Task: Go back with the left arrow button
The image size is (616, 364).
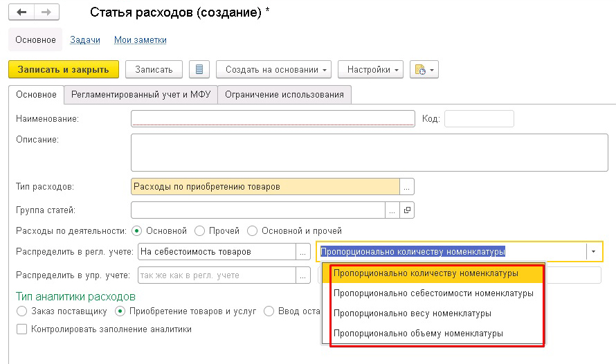Action: click(21, 12)
